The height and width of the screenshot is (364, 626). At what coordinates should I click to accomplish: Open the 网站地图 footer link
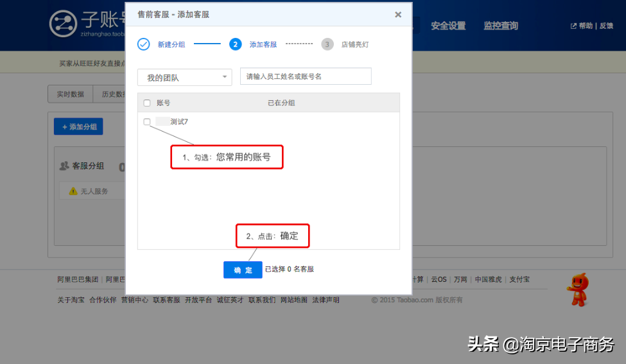(294, 300)
